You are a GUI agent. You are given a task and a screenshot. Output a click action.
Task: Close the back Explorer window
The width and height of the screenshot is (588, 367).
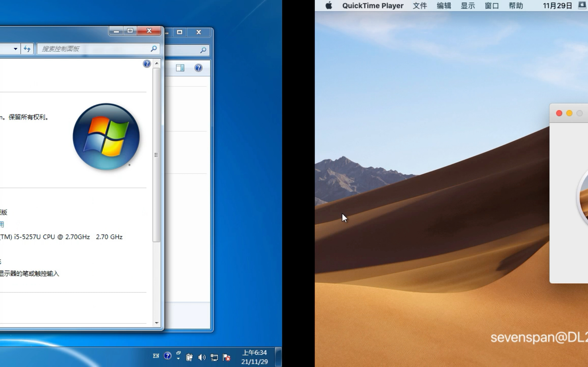coord(199,32)
